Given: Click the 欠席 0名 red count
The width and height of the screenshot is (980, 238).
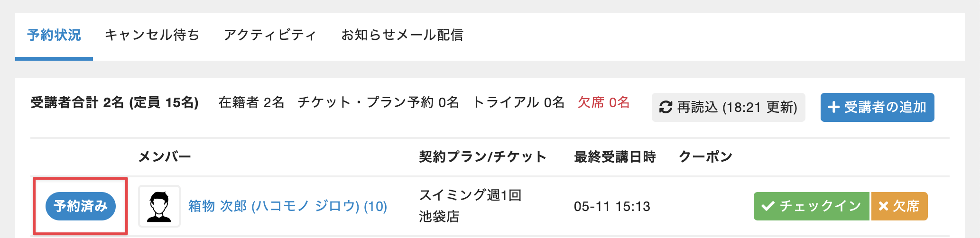Looking at the screenshot, I should point(603,102).
